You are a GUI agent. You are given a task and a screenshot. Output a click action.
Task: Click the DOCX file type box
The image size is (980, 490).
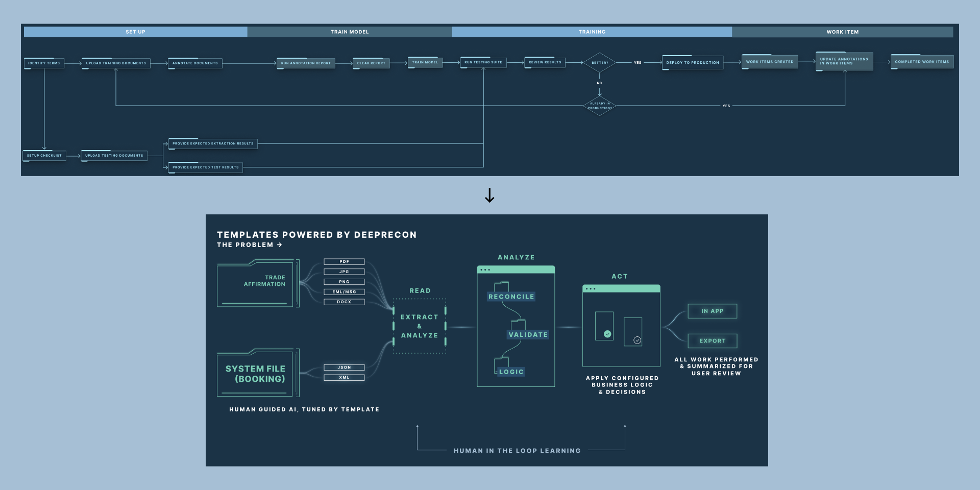pos(345,302)
